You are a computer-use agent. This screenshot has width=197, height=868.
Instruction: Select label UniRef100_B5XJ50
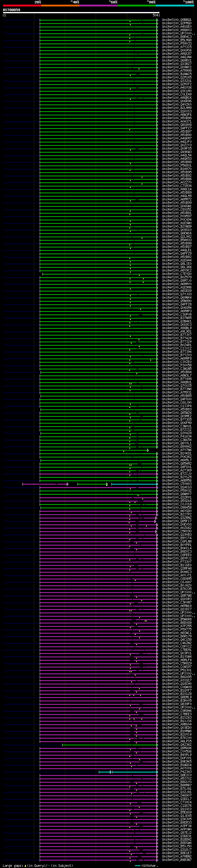(x=176, y=846)
